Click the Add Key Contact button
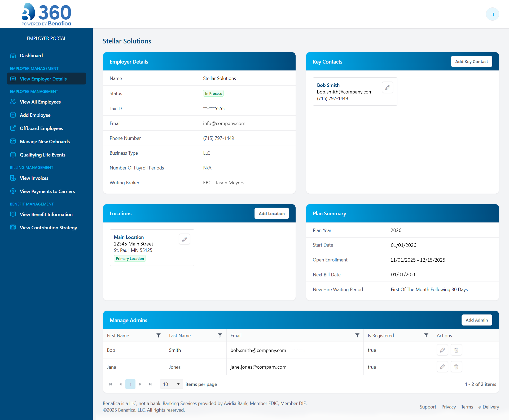Viewport: 509px width, 420px height. pos(471,61)
